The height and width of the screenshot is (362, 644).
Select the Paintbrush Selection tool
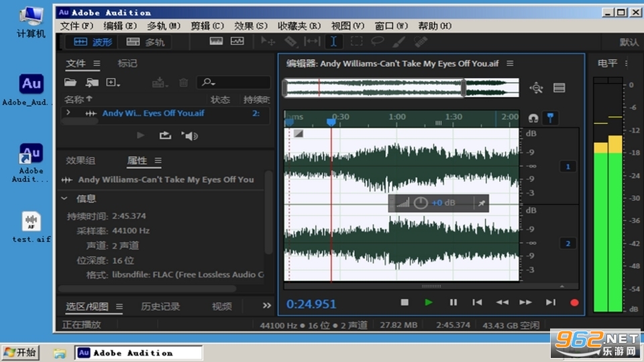(x=398, y=42)
